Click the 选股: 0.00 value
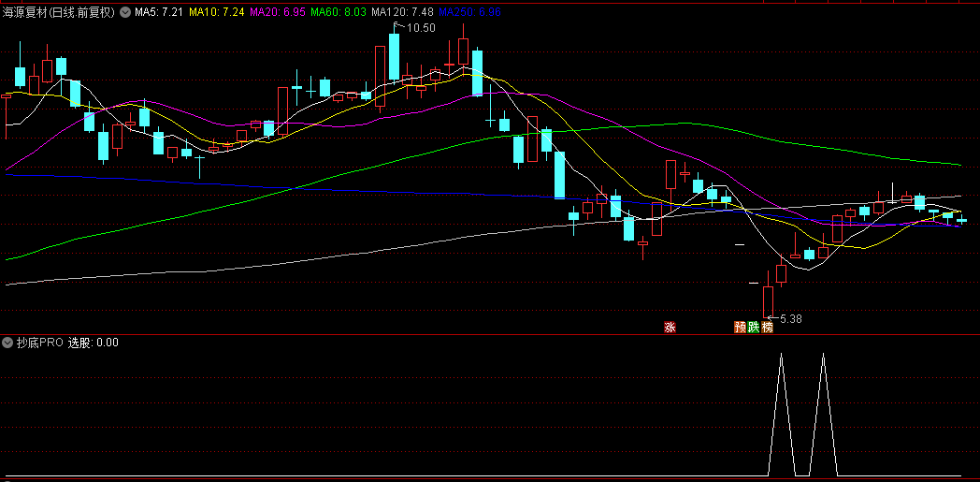The width and height of the screenshot is (980, 482). click(x=94, y=343)
